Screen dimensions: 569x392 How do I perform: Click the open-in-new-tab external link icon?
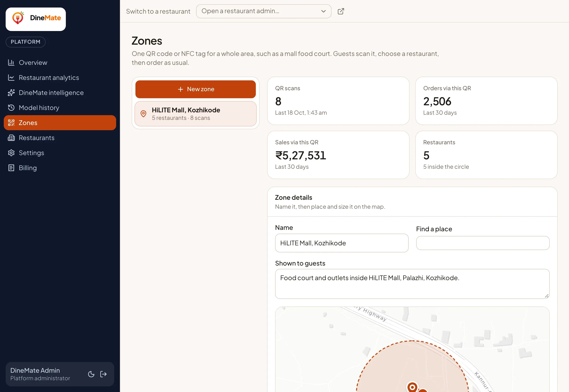pos(341,11)
